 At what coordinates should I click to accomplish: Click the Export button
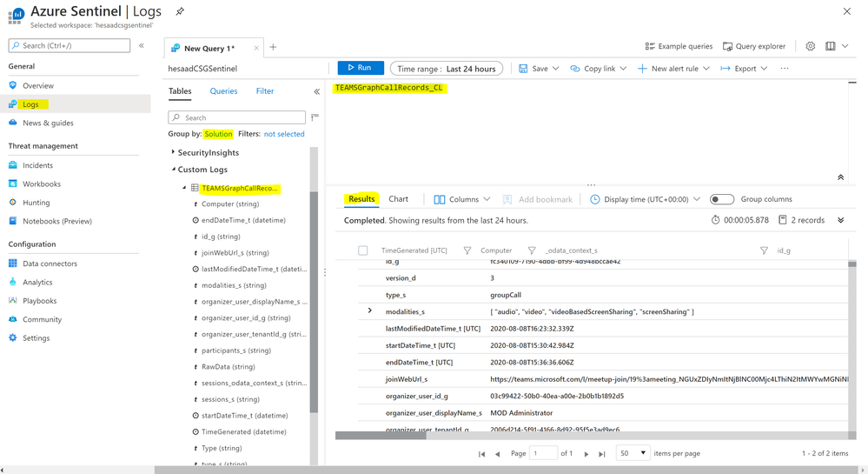click(x=744, y=69)
